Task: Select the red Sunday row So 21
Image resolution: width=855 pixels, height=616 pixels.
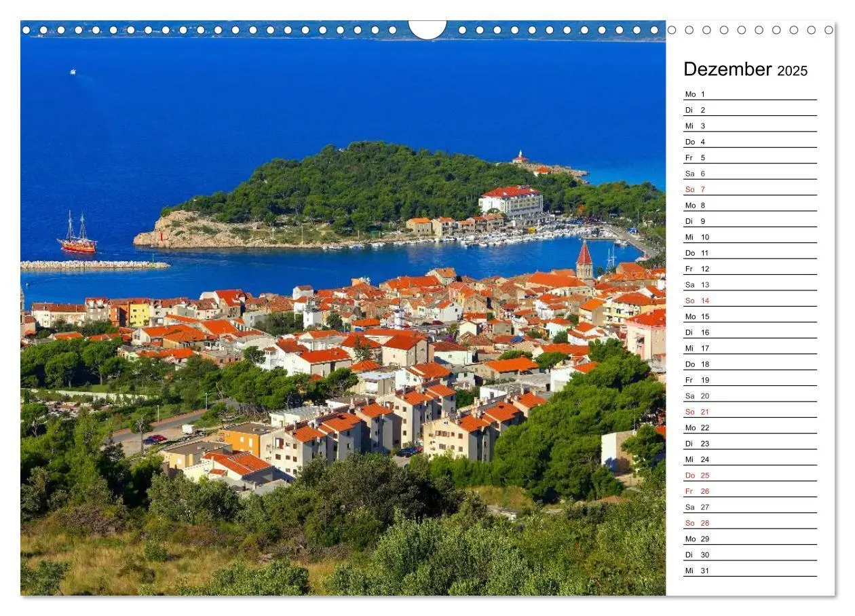Action: click(750, 412)
